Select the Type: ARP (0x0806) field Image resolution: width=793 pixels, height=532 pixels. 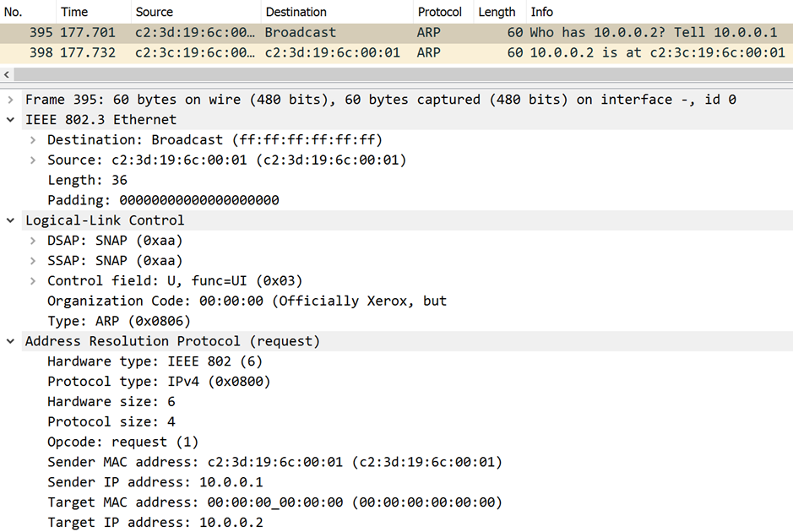pyautogui.click(x=118, y=322)
